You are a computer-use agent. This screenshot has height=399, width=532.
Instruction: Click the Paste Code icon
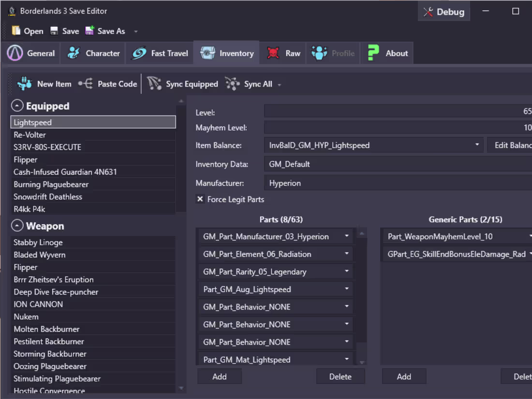point(86,84)
